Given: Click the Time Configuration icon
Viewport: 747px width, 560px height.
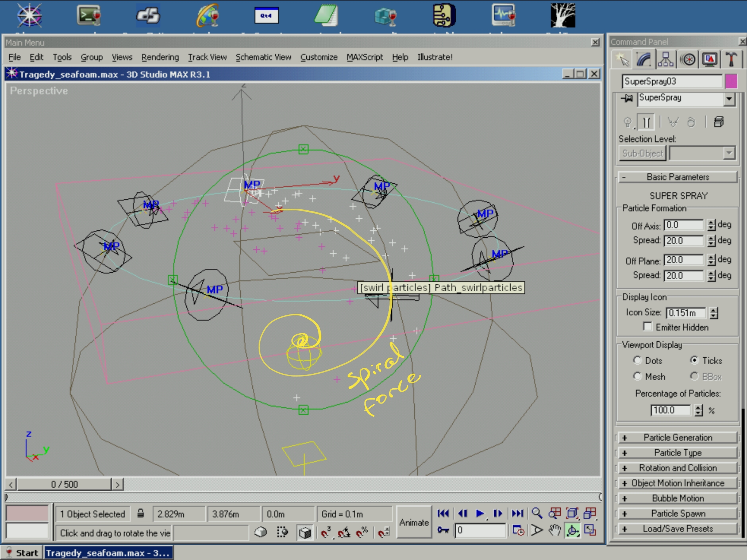Looking at the screenshot, I should tap(518, 530).
